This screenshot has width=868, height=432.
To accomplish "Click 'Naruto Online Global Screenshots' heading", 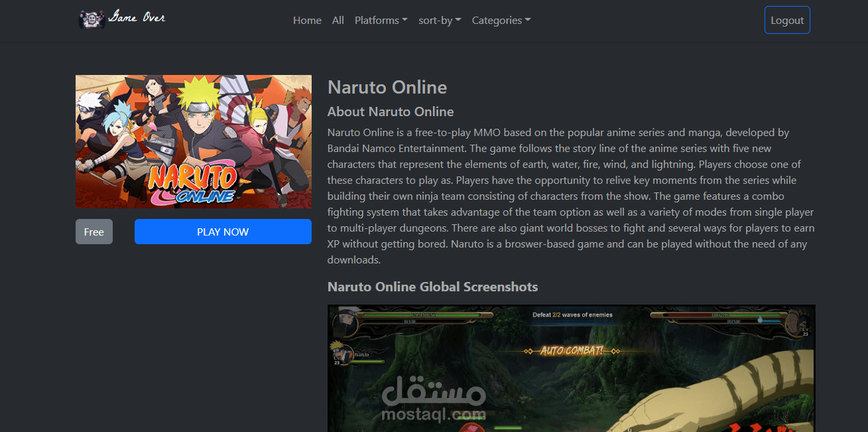I will click(x=432, y=287).
